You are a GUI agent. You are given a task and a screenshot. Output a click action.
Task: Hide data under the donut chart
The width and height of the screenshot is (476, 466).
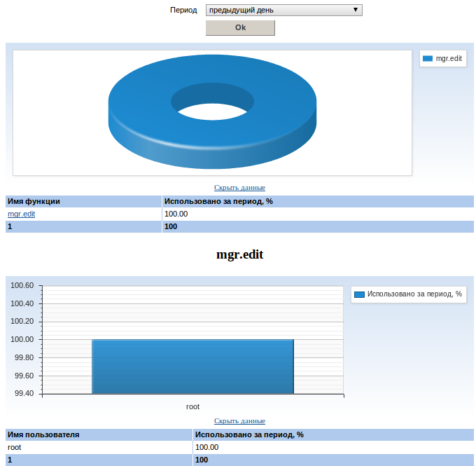[x=239, y=187]
